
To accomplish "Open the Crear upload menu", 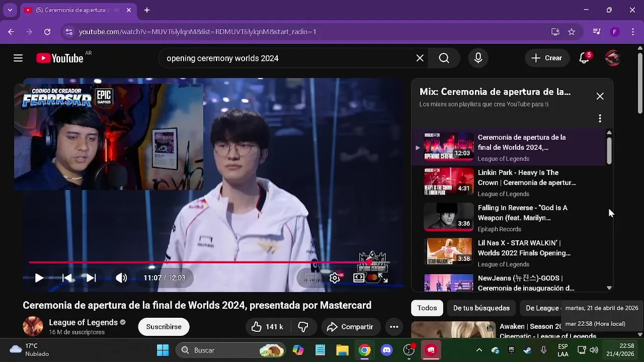I will [x=546, y=58].
